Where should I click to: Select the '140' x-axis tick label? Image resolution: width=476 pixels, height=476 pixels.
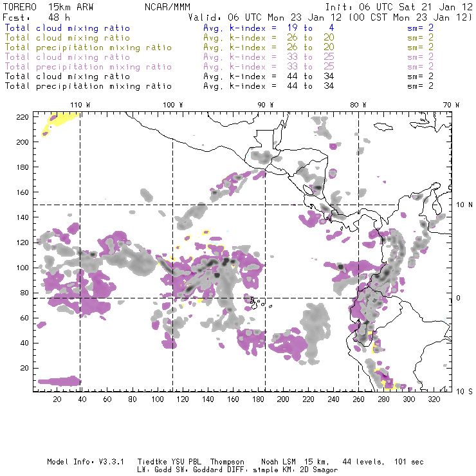pyautogui.click(x=208, y=399)
